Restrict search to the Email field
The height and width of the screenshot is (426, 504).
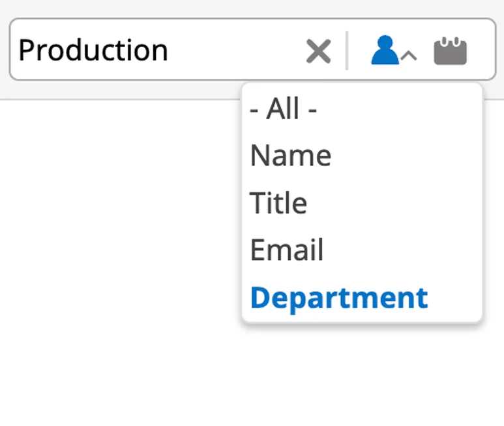287,249
